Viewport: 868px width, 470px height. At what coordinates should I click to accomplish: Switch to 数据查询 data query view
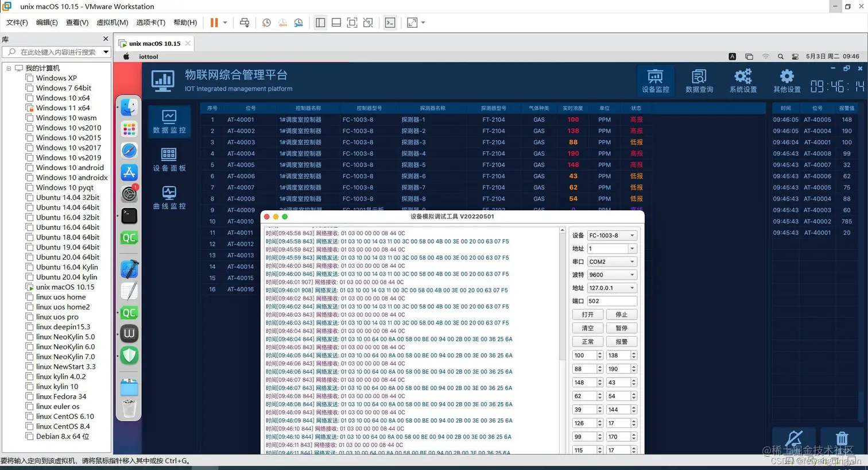point(699,79)
